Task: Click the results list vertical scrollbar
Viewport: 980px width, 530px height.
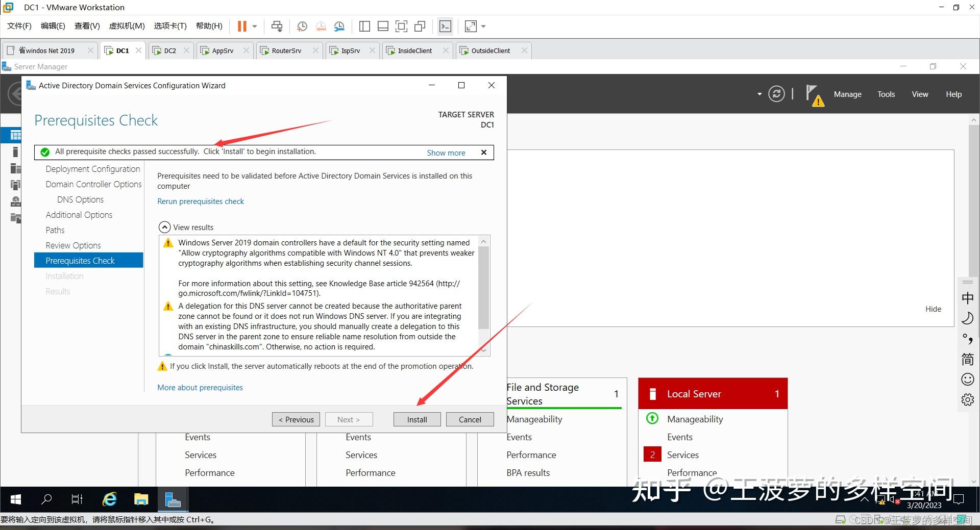Action: click(x=484, y=288)
